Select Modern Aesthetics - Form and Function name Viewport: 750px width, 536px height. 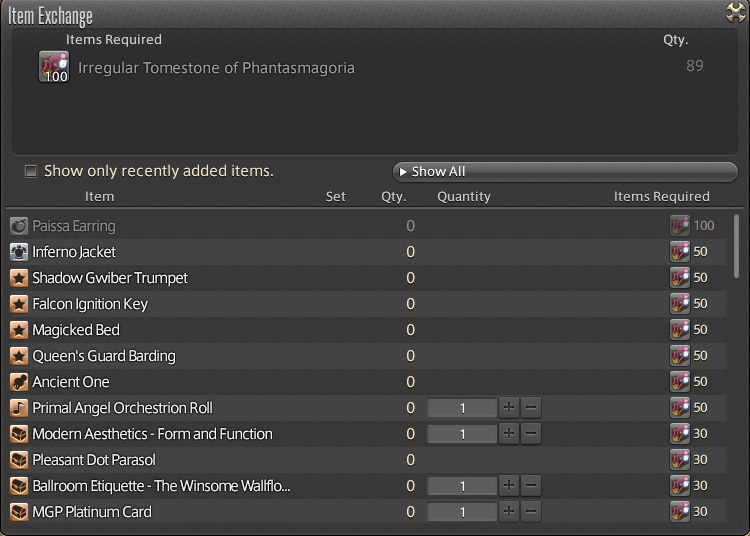[x=153, y=434]
